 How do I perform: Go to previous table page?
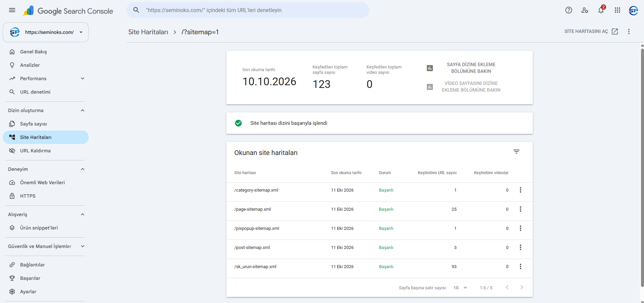click(507, 287)
